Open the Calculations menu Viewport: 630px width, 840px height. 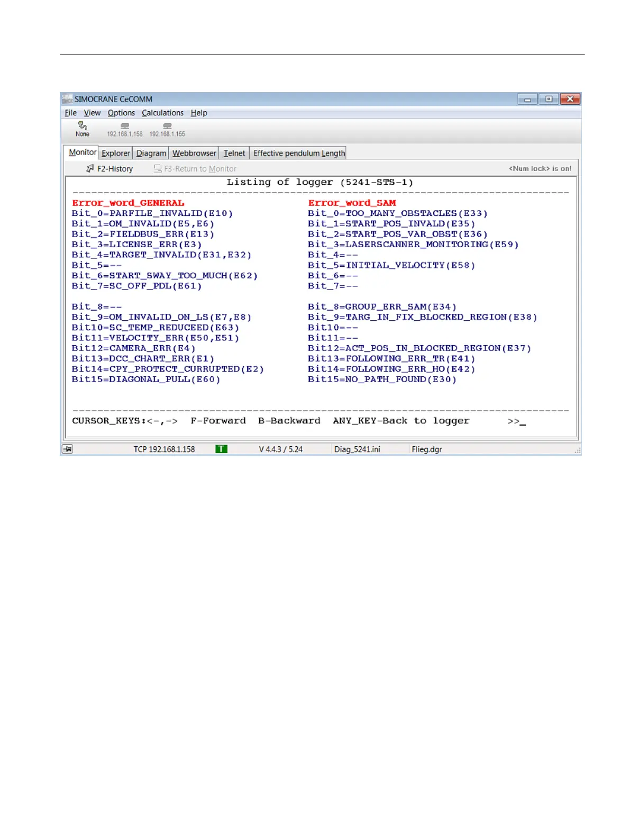(162, 113)
